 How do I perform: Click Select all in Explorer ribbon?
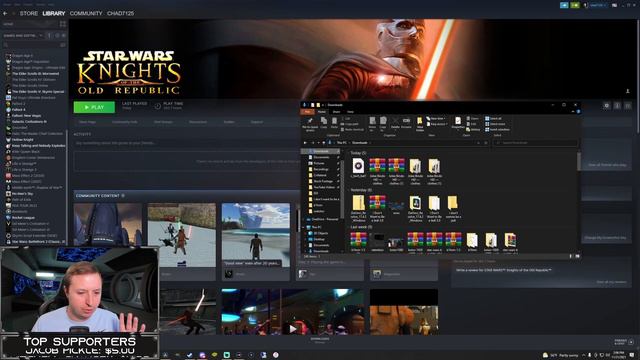click(493, 118)
